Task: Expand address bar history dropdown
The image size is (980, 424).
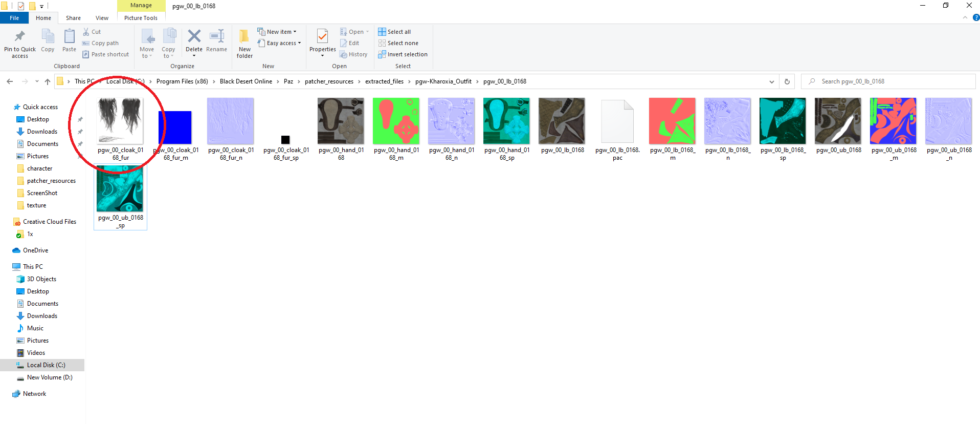Action: point(771,81)
